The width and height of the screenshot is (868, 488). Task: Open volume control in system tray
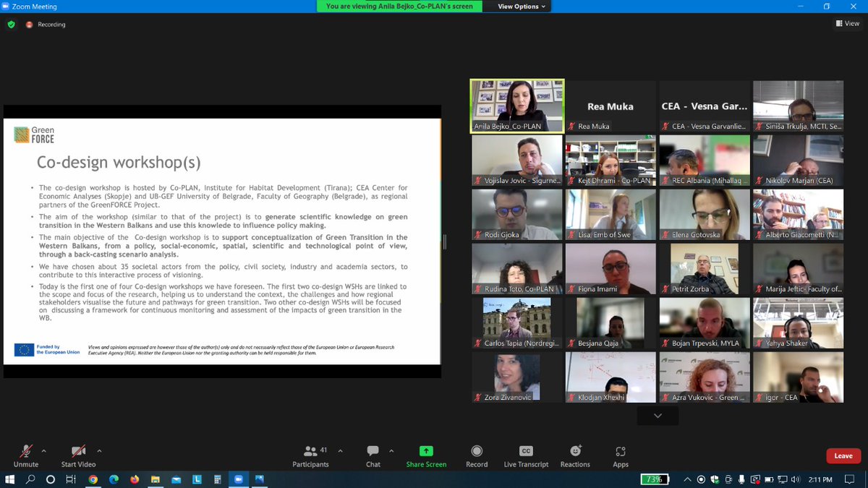[795, 479]
